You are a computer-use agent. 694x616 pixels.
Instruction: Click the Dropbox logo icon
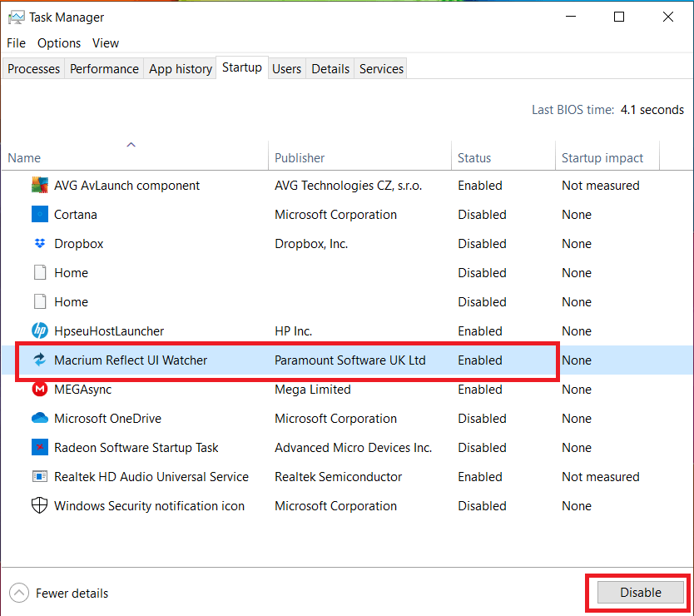coord(40,244)
